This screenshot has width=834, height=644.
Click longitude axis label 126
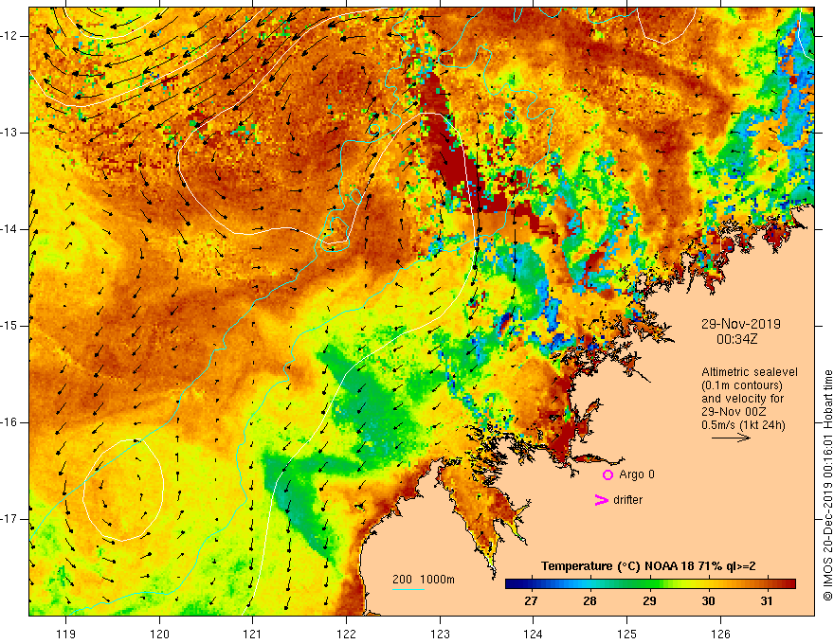720,634
